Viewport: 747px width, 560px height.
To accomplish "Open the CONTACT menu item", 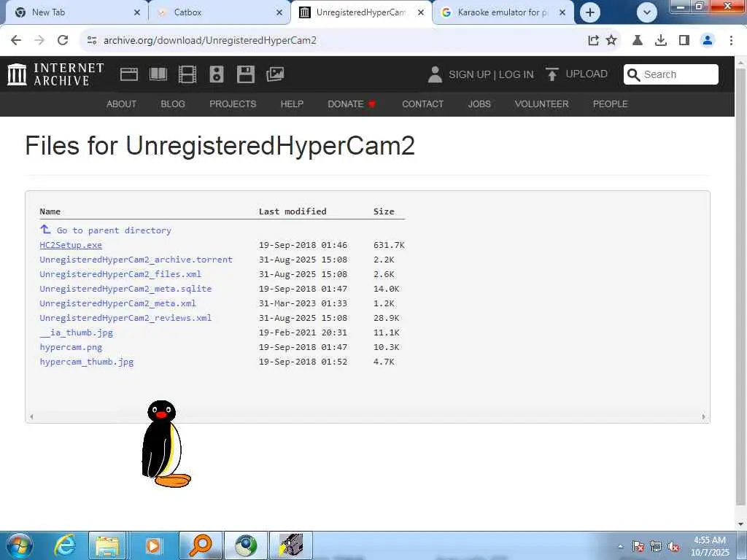I will [x=422, y=104].
